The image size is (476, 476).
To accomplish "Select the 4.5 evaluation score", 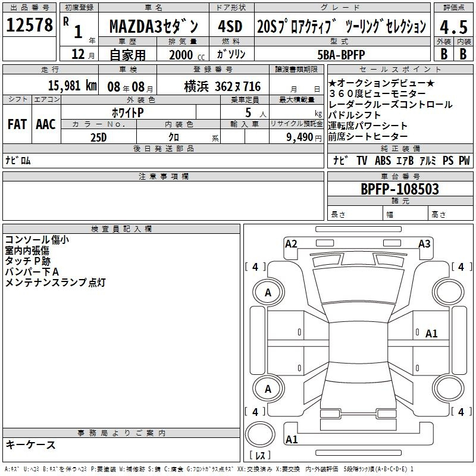I will tap(452, 27).
